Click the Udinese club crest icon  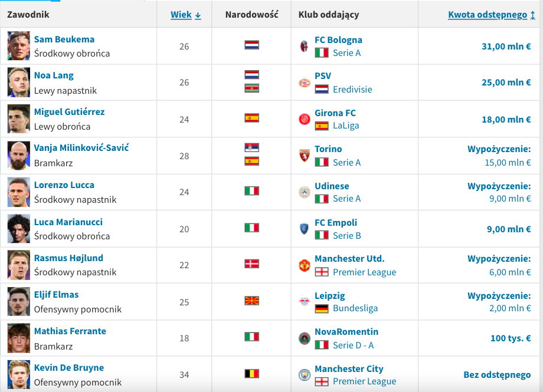tap(304, 192)
